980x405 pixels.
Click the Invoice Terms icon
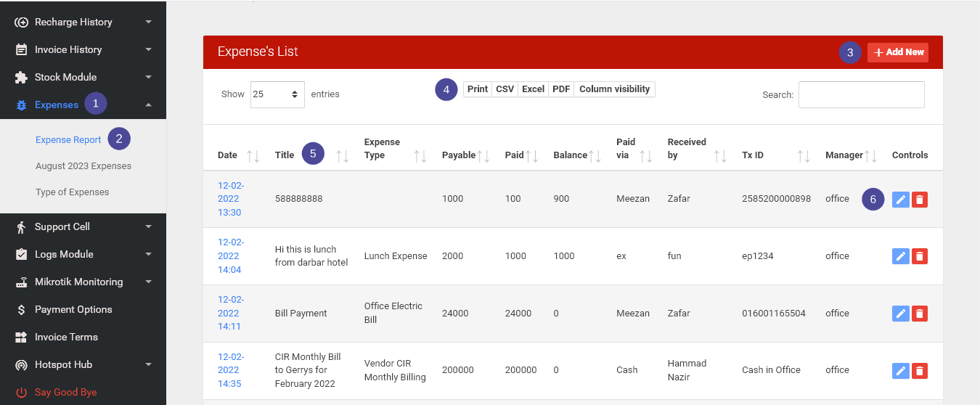click(21, 337)
